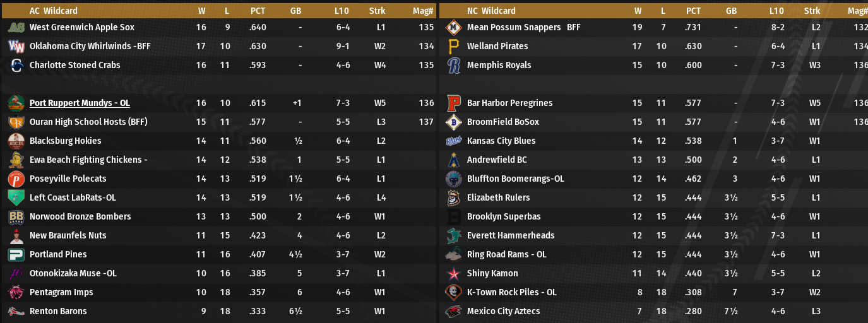The height and width of the screenshot is (323, 868).
Task: Open the Blacksburg Hokies team page
Action: (65, 141)
